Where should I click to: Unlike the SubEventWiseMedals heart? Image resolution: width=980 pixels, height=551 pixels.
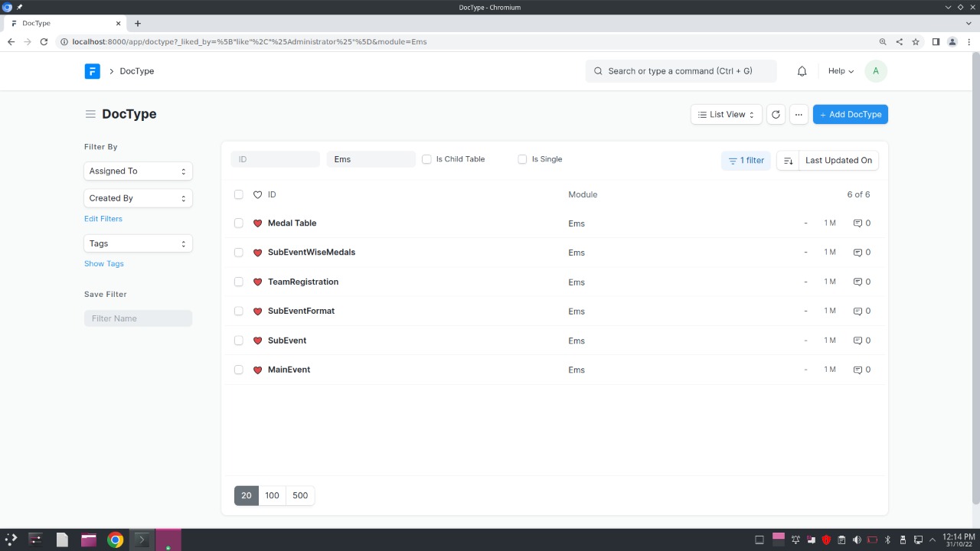pos(257,253)
